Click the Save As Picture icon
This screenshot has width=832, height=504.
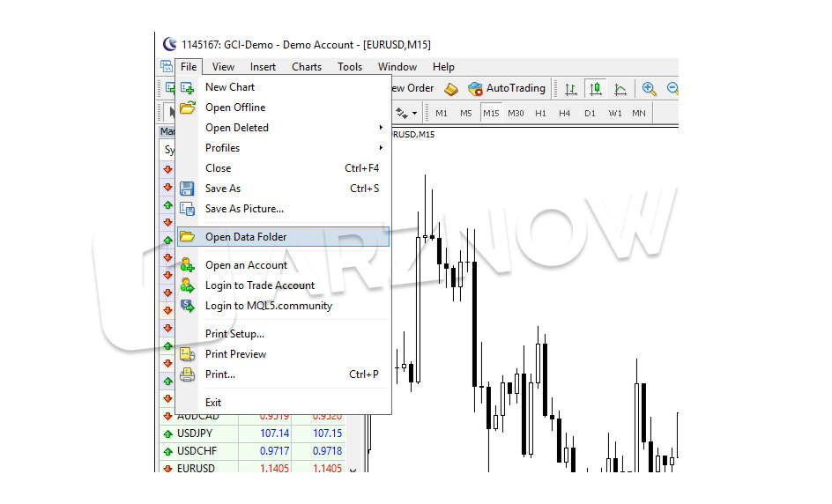coord(187,209)
